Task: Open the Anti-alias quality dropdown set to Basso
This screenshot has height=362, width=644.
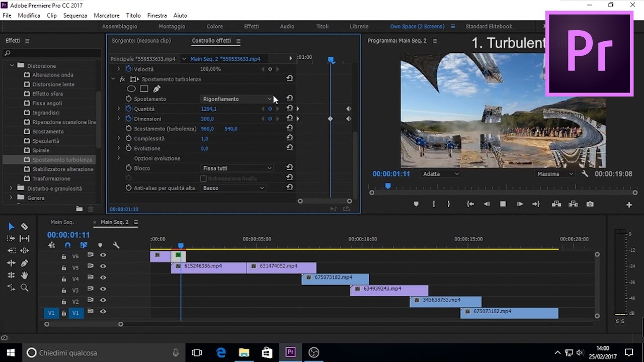Action: pos(233,188)
